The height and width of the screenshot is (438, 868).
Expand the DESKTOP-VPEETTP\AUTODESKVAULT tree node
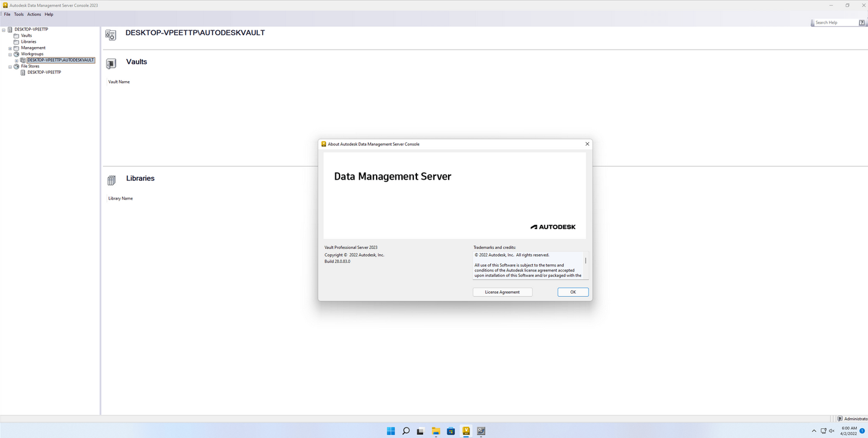pos(17,61)
